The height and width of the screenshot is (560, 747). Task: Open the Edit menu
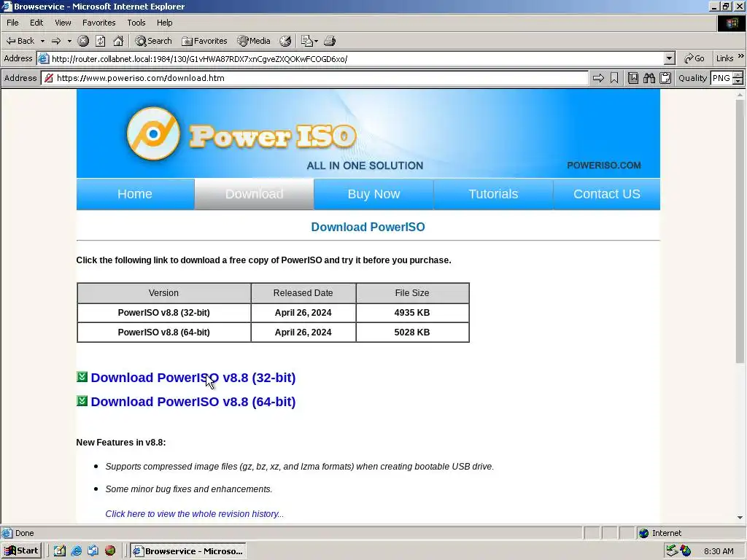[x=36, y=23]
